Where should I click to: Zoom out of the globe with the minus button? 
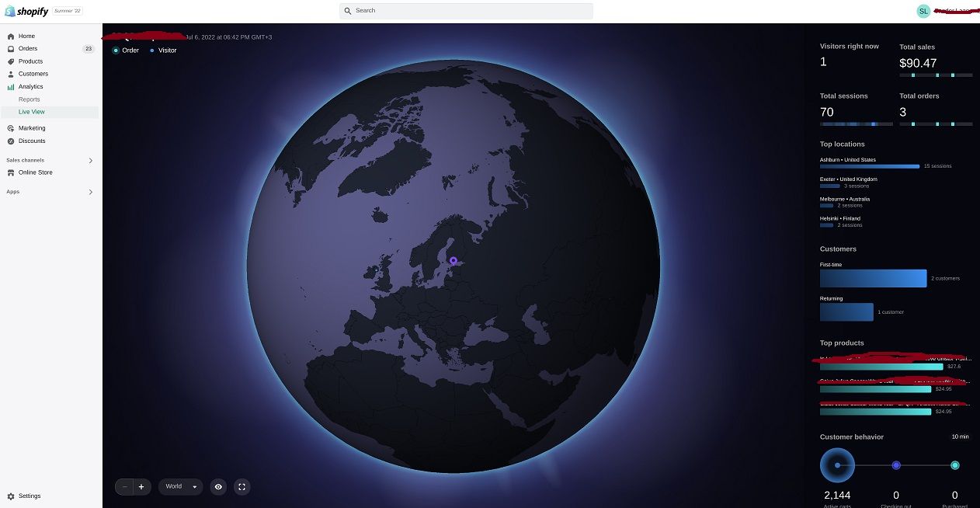click(124, 487)
